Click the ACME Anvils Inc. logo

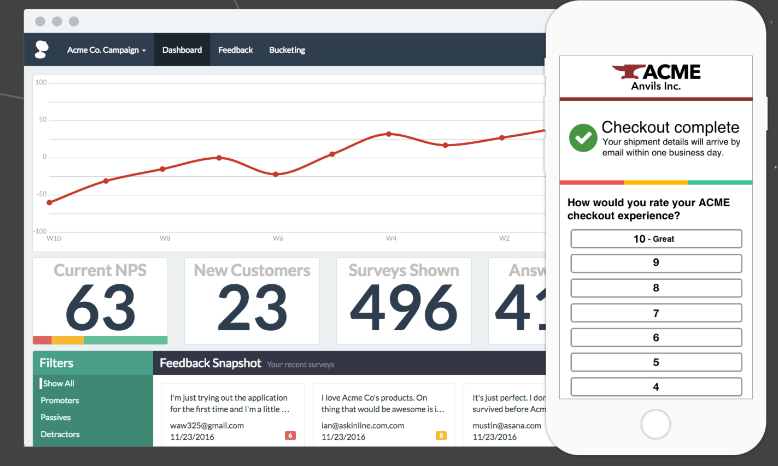pyautogui.click(x=656, y=77)
